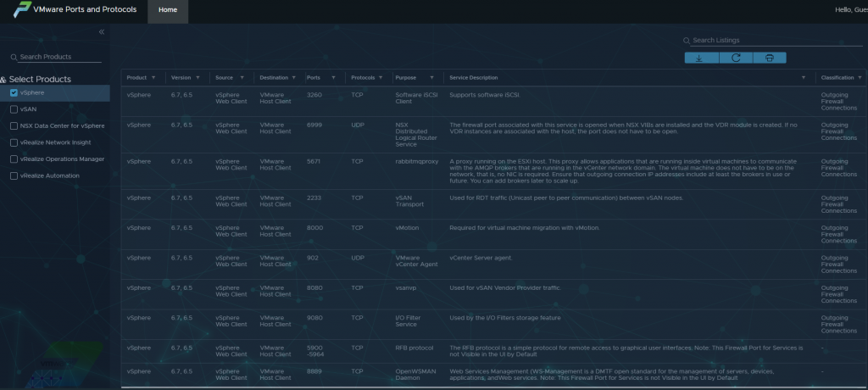868x390 pixels.
Task: Open the Destination column filter
Action: (x=294, y=77)
